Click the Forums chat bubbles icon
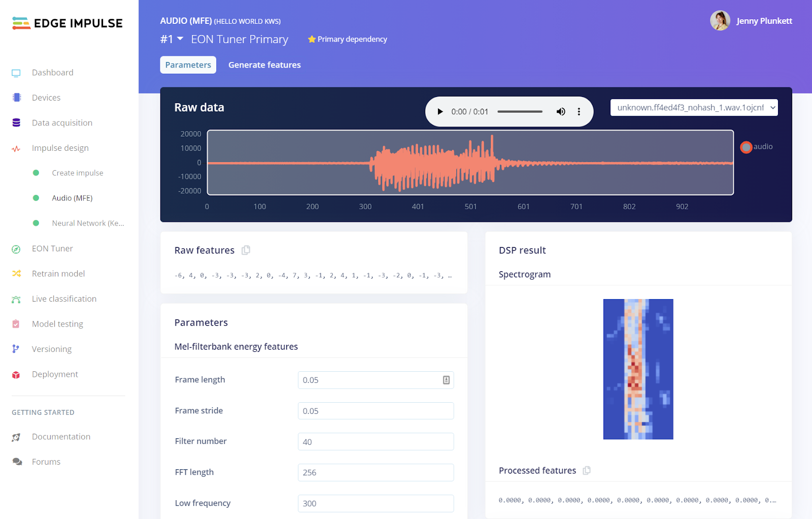This screenshot has width=812, height=519. pyautogui.click(x=17, y=462)
